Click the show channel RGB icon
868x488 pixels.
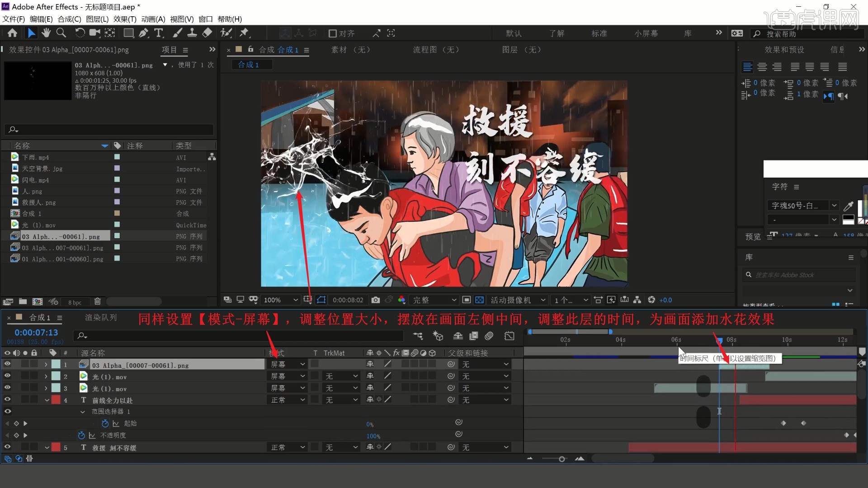pos(401,300)
